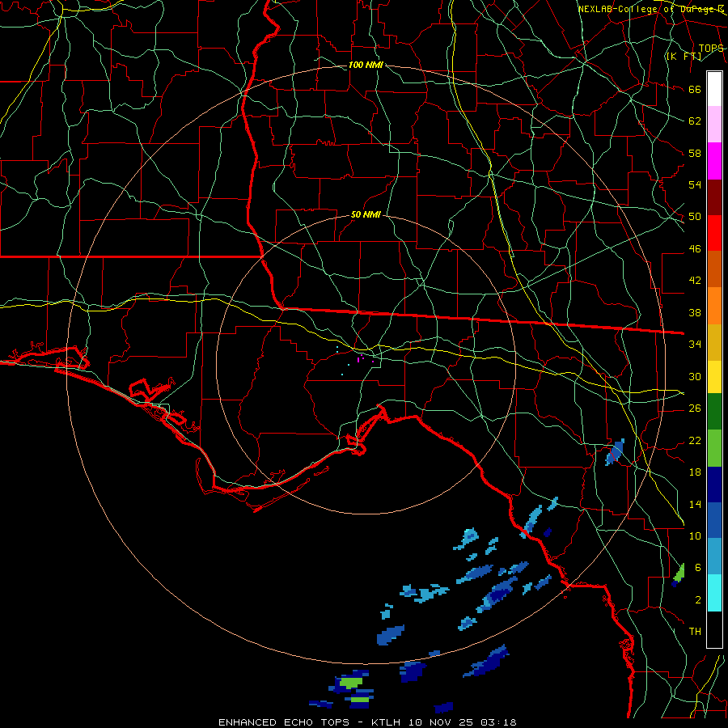Select the light pink legend swatch
The height and width of the screenshot is (728, 728).
point(714,125)
